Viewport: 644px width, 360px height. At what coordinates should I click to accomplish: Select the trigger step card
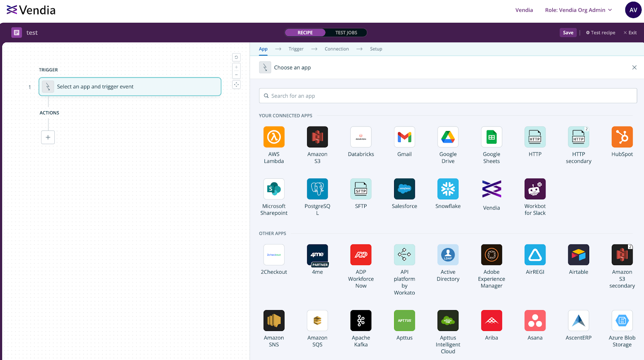click(x=130, y=87)
